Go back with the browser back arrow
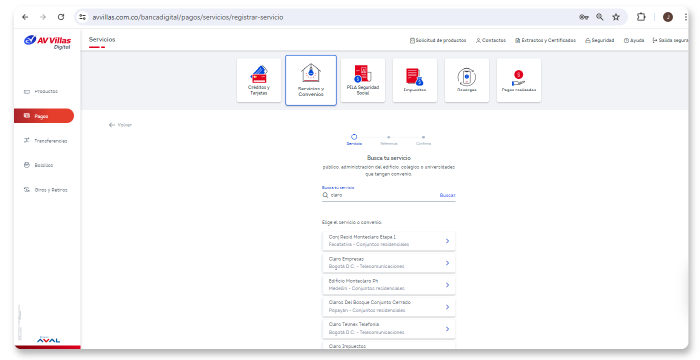 (x=25, y=17)
